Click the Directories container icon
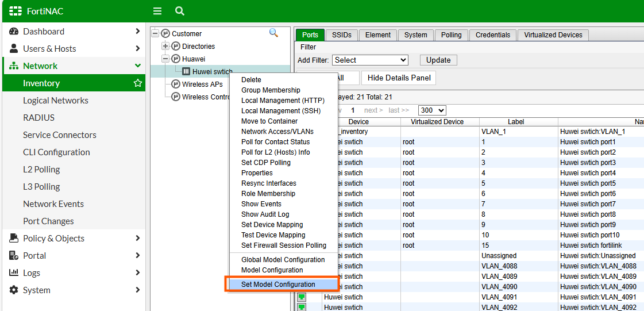The width and height of the screenshot is (644, 311). coord(176,47)
